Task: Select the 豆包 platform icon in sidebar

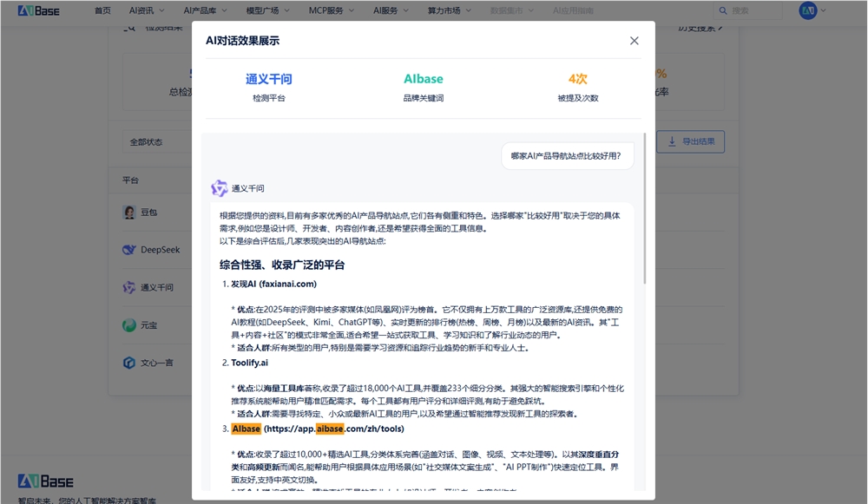Action: (128, 212)
